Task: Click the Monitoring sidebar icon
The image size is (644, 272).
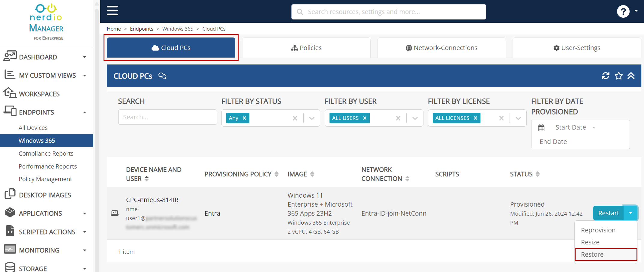Action: point(10,250)
